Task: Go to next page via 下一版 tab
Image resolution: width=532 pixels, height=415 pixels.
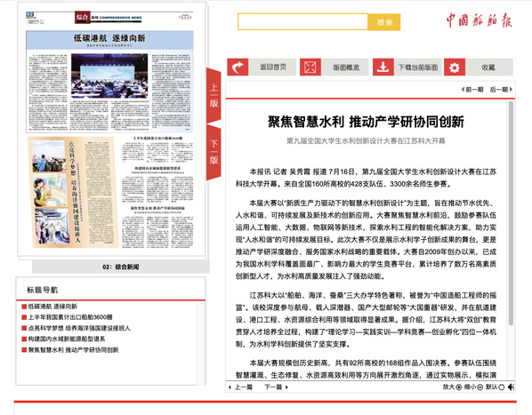Action: [214, 152]
